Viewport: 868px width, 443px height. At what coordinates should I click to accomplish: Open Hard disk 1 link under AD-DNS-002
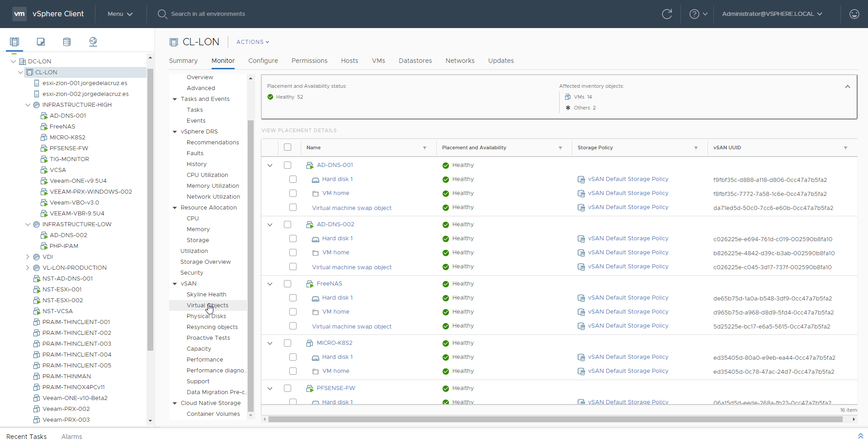click(338, 238)
